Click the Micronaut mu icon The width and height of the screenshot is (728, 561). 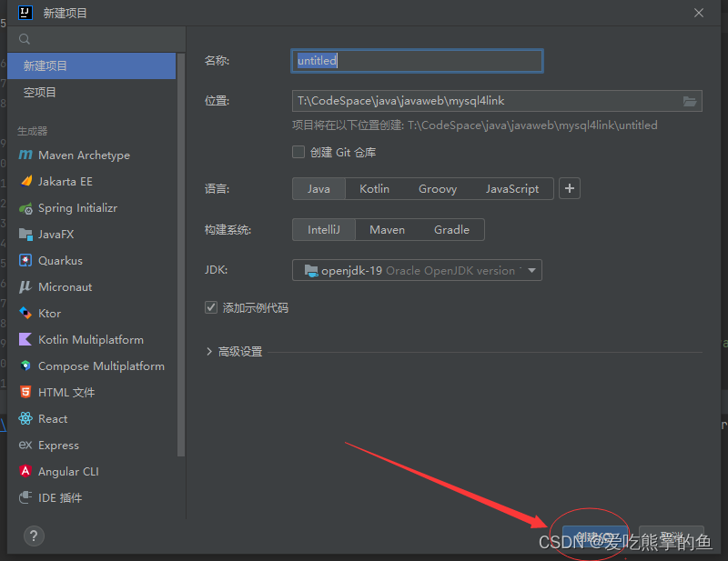(x=25, y=286)
